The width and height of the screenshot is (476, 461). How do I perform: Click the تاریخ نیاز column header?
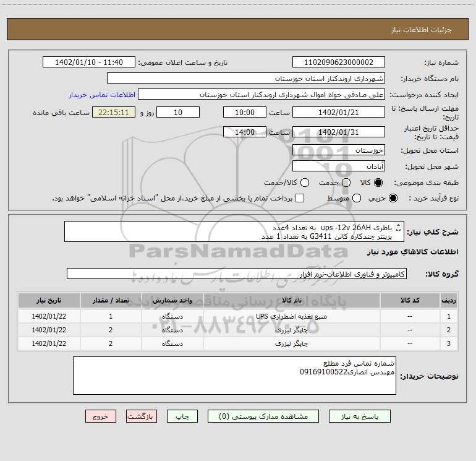point(49,301)
